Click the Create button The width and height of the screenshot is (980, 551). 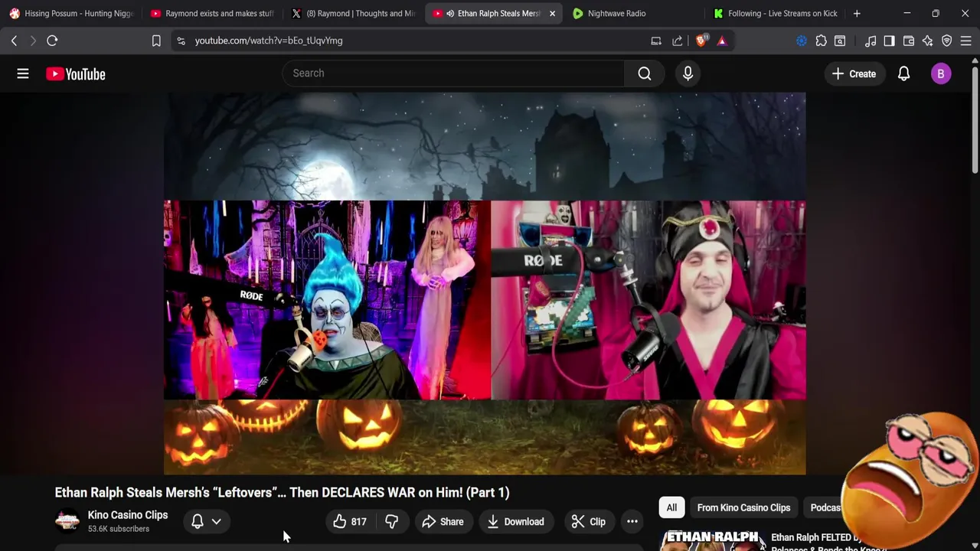click(854, 73)
